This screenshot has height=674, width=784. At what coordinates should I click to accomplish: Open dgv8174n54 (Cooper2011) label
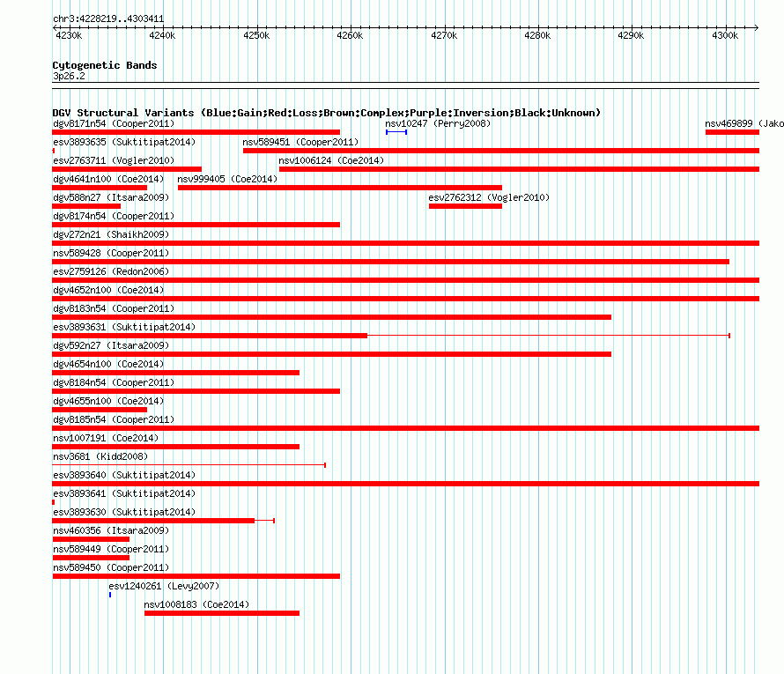coord(114,216)
